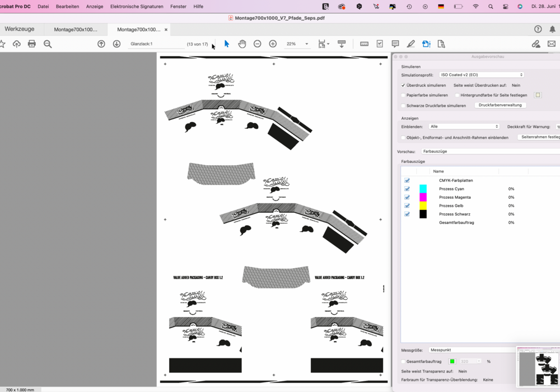The height and width of the screenshot is (392, 560).
Task: Toggle the CMYK-Farbplatten checkbox
Action: 407,180
